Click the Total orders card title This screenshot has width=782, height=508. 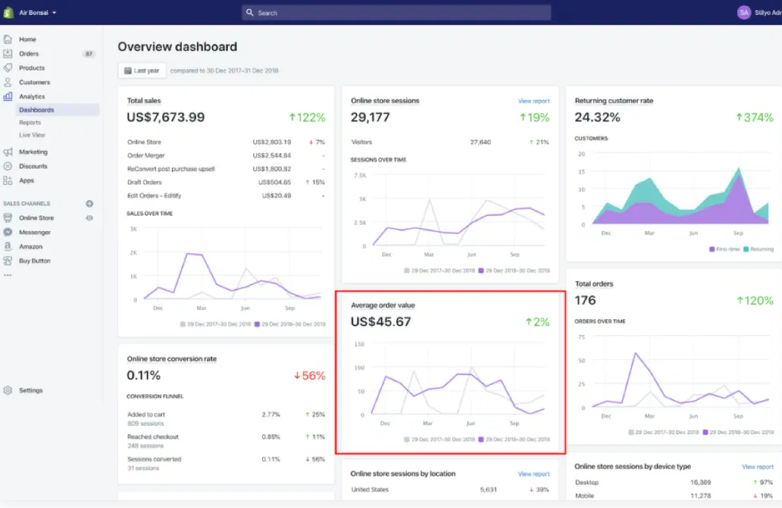pyautogui.click(x=594, y=284)
